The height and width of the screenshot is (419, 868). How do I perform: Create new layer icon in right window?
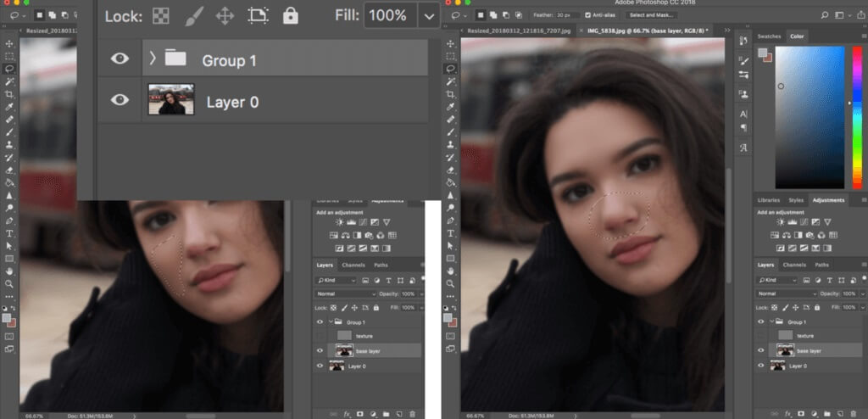[x=841, y=413]
